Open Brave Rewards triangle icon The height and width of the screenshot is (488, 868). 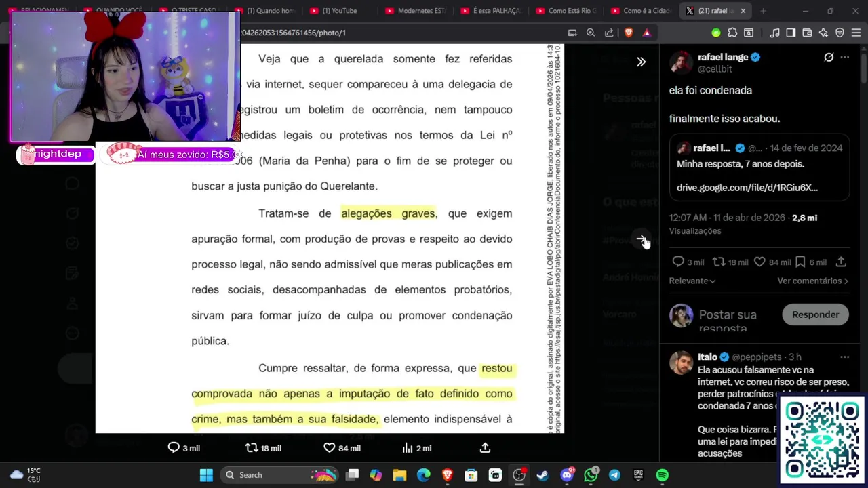pyautogui.click(x=647, y=33)
